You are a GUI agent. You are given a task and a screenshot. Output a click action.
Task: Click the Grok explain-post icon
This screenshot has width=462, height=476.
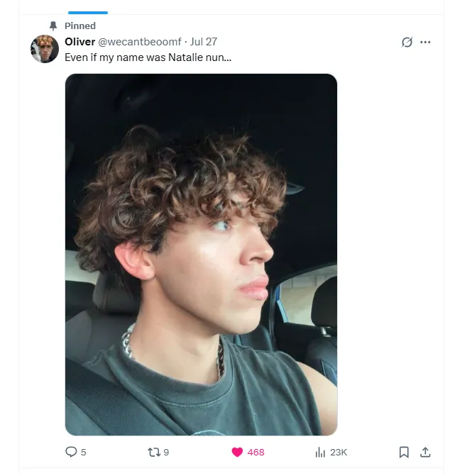(x=407, y=42)
